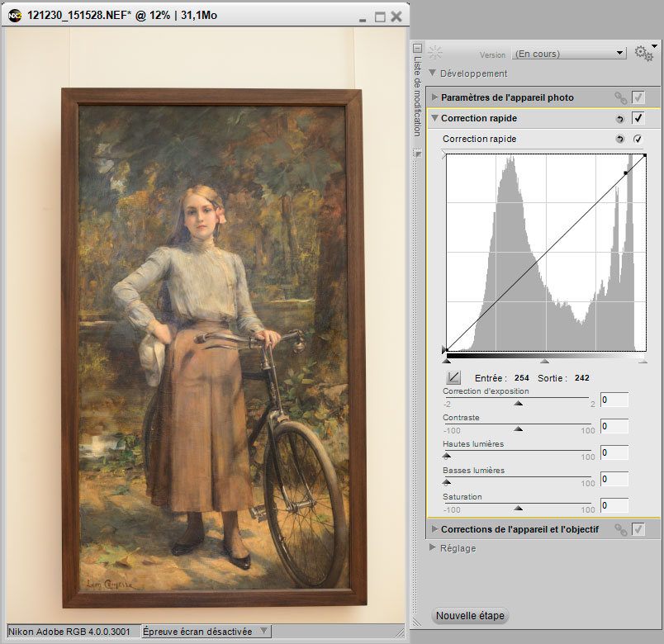Click the Saturation value field
The height and width of the screenshot is (644, 664).
pos(614,505)
